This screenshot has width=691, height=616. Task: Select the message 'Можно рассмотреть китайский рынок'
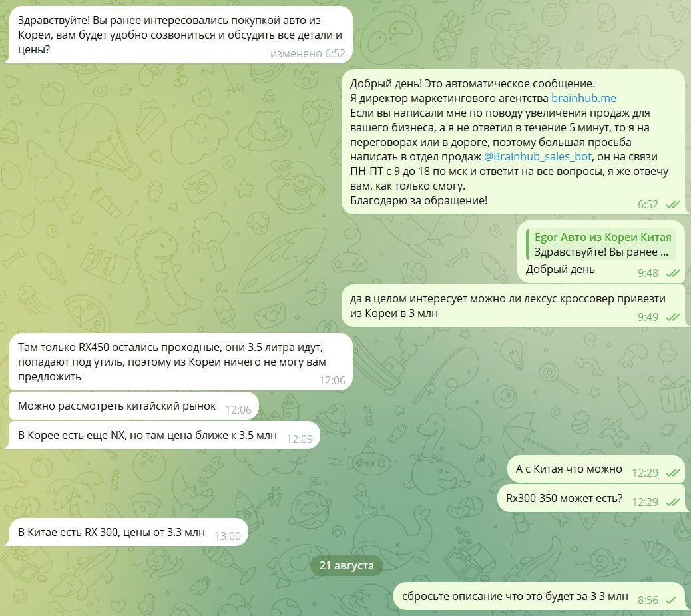tap(134, 406)
